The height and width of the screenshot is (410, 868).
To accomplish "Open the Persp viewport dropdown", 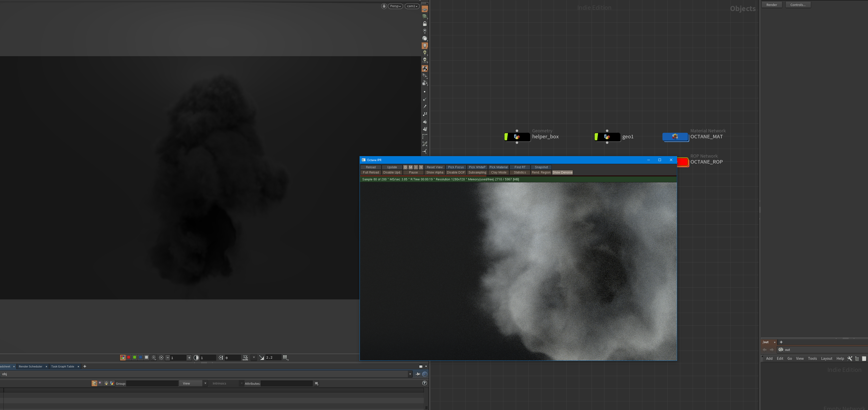I will point(395,6).
